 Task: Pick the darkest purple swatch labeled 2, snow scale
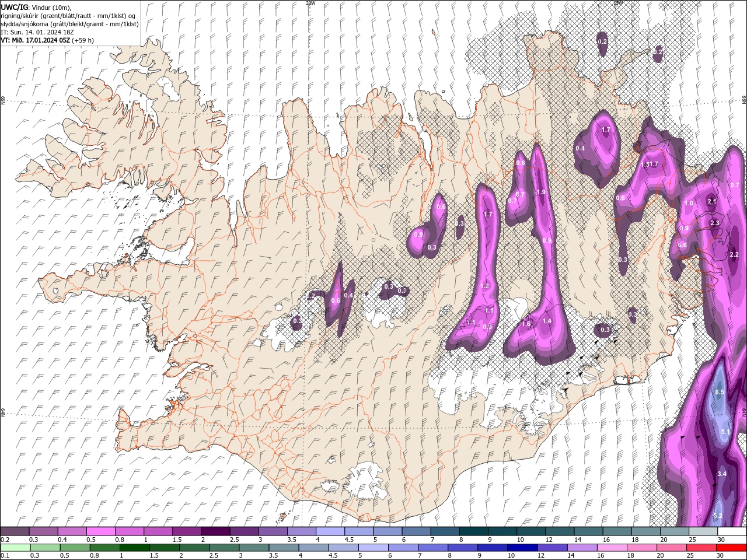[215, 531]
